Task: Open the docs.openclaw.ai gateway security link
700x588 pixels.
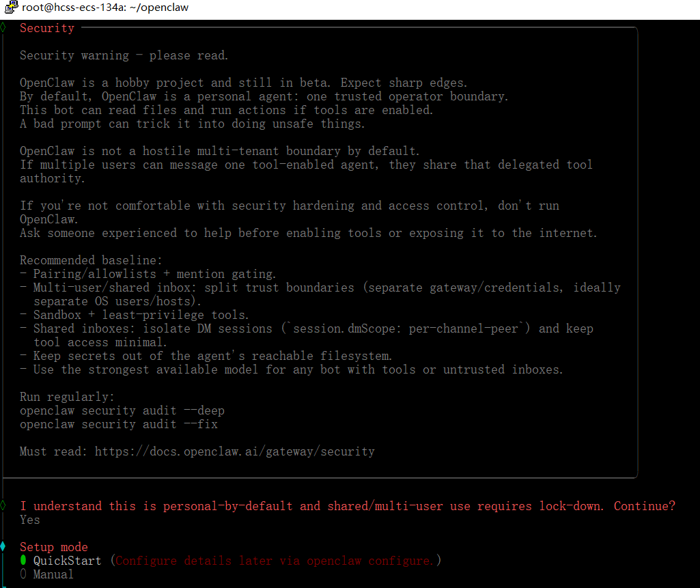Action: click(235, 451)
